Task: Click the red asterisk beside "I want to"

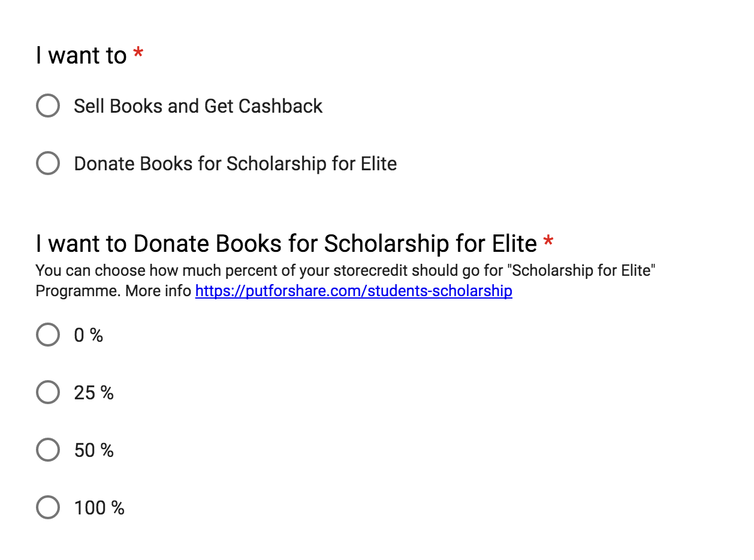Action: point(139,53)
